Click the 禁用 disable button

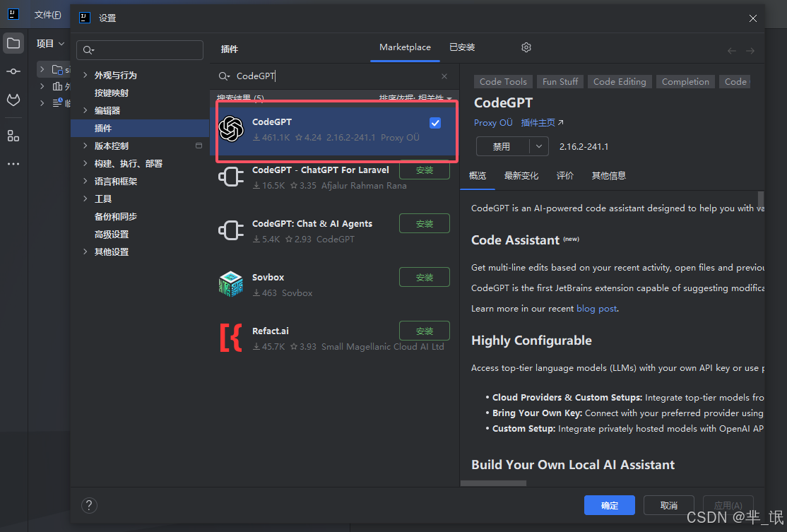coord(502,146)
